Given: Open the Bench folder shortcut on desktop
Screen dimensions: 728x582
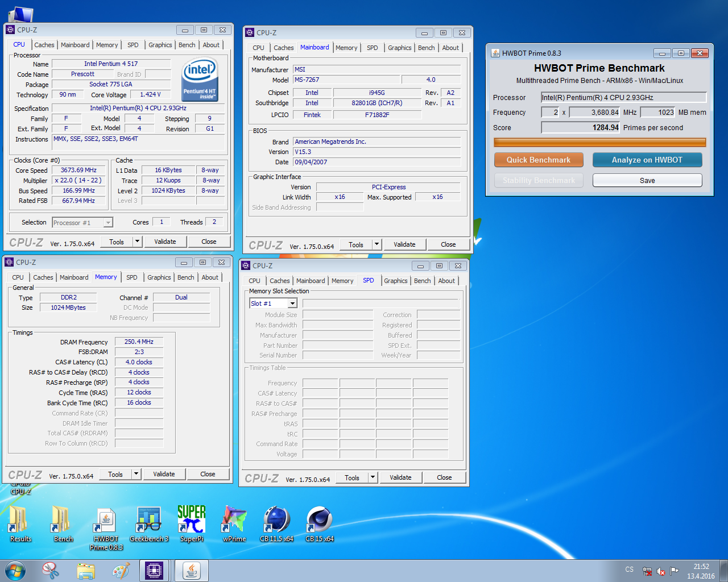Looking at the screenshot, I should click(x=63, y=524).
